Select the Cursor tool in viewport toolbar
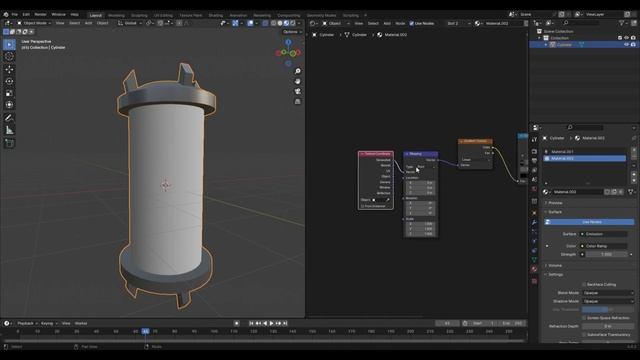This screenshot has width=640, height=360. 9,56
